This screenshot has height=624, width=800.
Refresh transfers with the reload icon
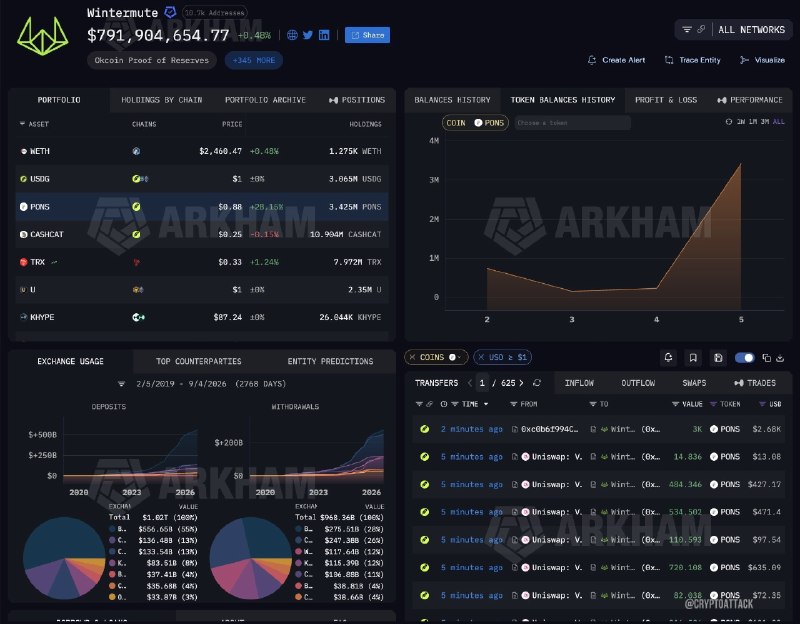[537, 383]
